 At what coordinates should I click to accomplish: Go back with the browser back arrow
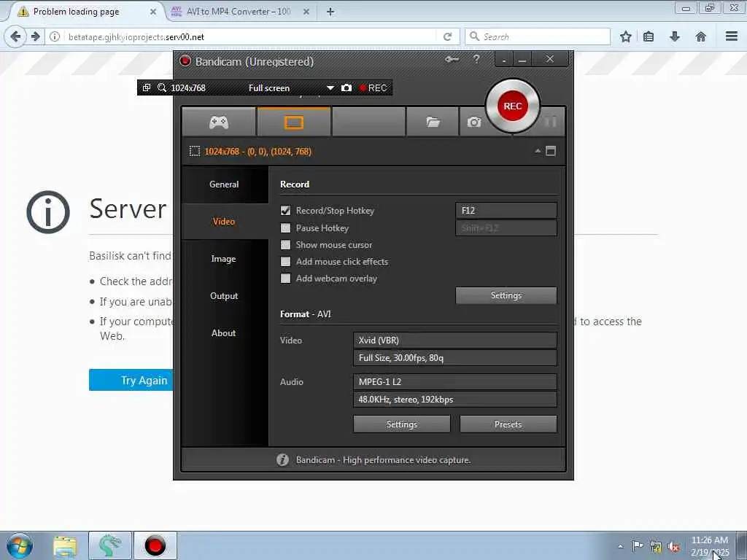pyautogui.click(x=15, y=36)
